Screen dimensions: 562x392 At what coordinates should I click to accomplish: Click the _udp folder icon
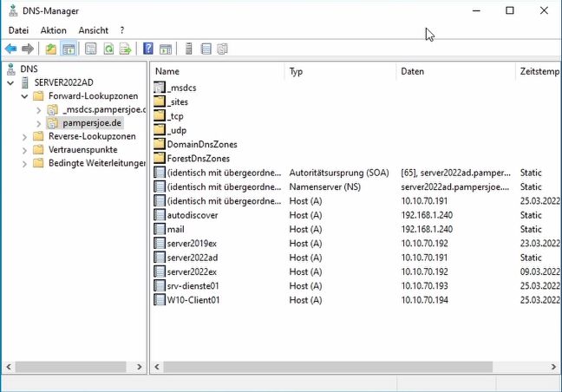[160, 130]
